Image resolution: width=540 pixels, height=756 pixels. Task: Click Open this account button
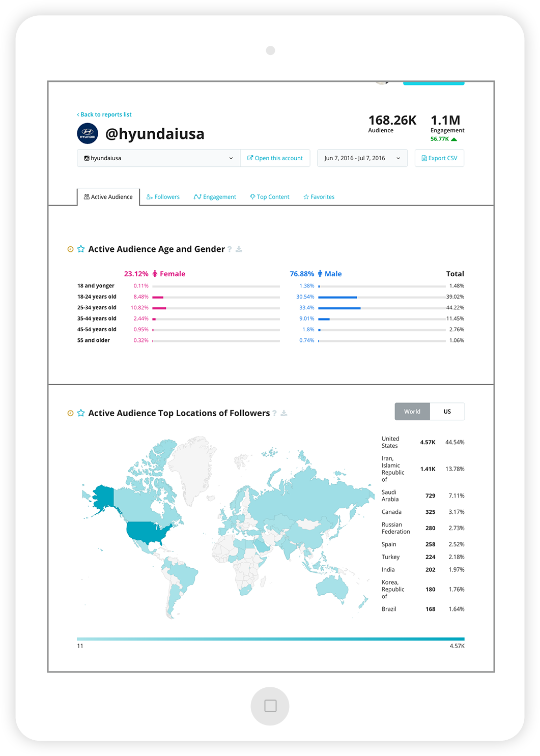pyautogui.click(x=275, y=158)
